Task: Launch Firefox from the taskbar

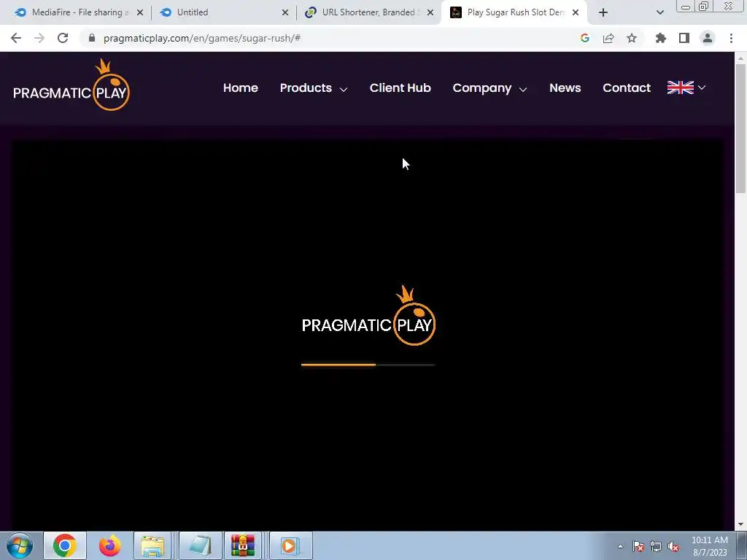Action: click(x=109, y=545)
